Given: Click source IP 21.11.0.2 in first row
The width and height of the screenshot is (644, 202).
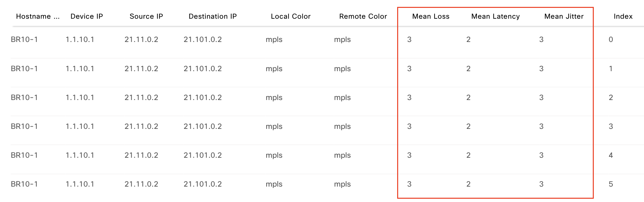Looking at the screenshot, I should 141,40.
